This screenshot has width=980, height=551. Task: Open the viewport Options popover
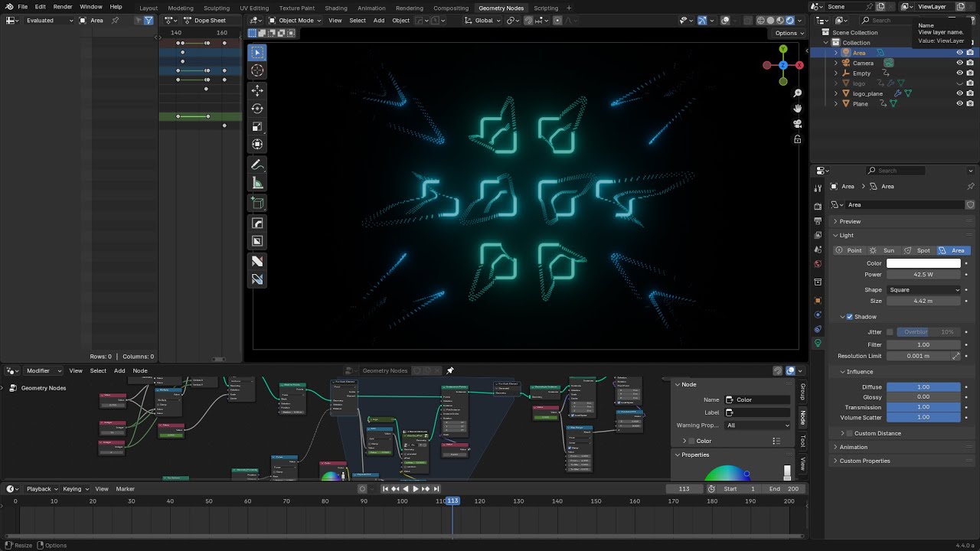coord(789,33)
